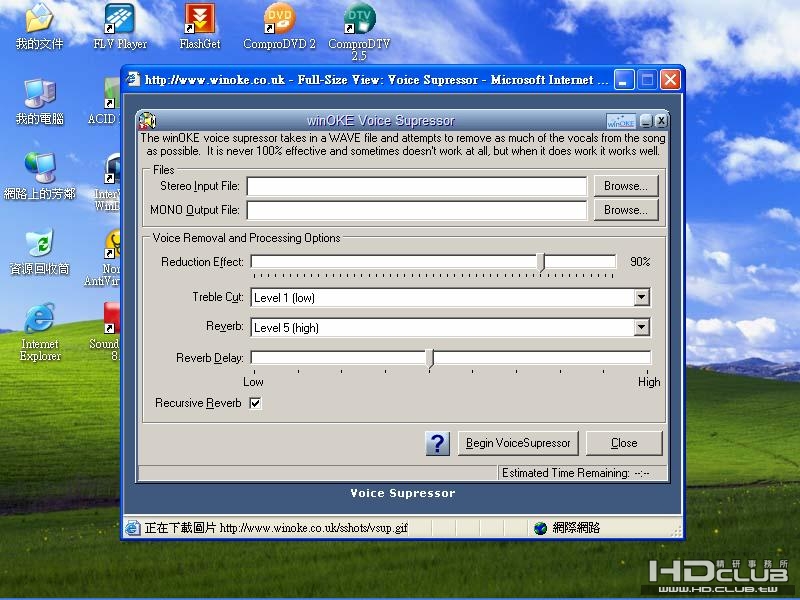This screenshot has height=600, width=800.
Task: Click the winOKE logo in title bar
Action: tap(621, 121)
